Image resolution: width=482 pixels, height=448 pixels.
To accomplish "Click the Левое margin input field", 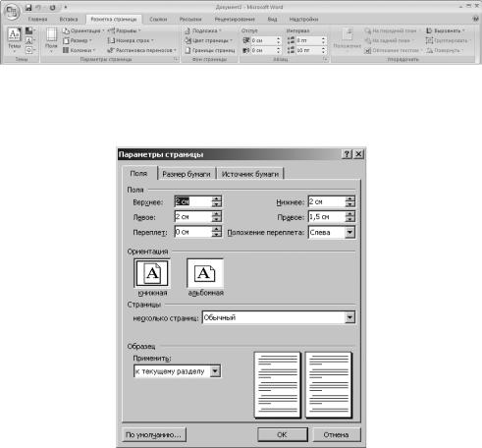I will 193,217.
